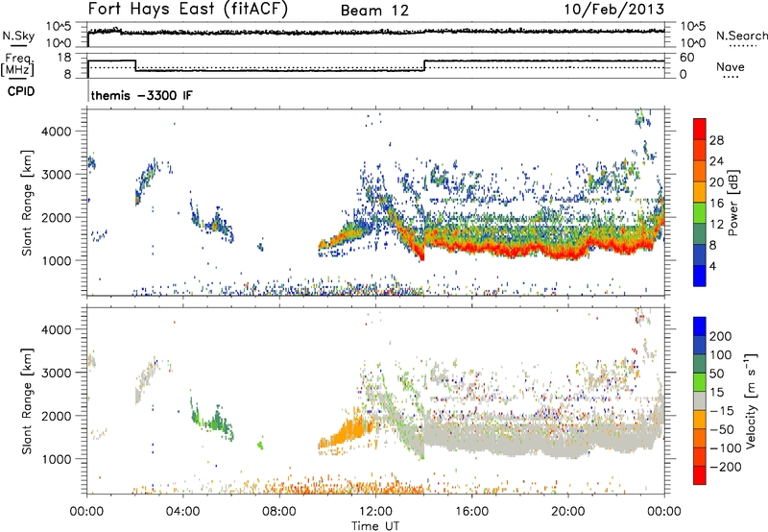768x532 pixels.
Task: Pick the gray -15 to 15 velocity swatch
Action: coord(700,400)
